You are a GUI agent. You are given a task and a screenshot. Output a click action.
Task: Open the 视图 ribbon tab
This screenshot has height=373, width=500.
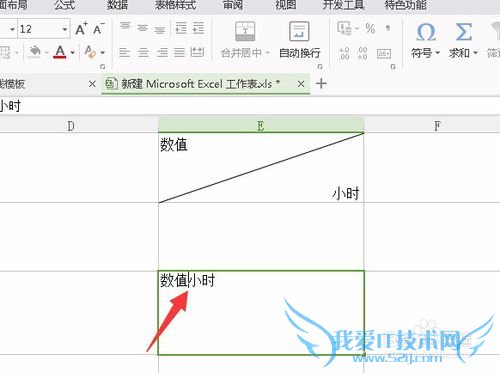pyautogui.click(x=286, y=5)
